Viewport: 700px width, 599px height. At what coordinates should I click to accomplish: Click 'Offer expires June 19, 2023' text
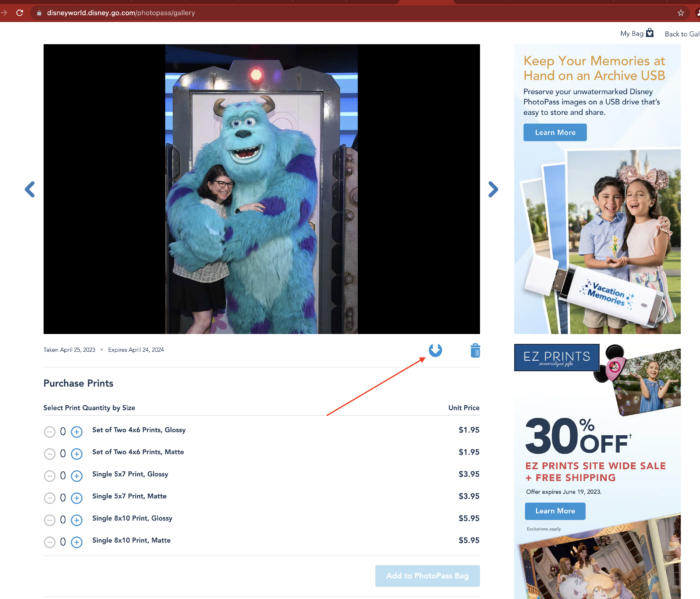pos(563,492)
